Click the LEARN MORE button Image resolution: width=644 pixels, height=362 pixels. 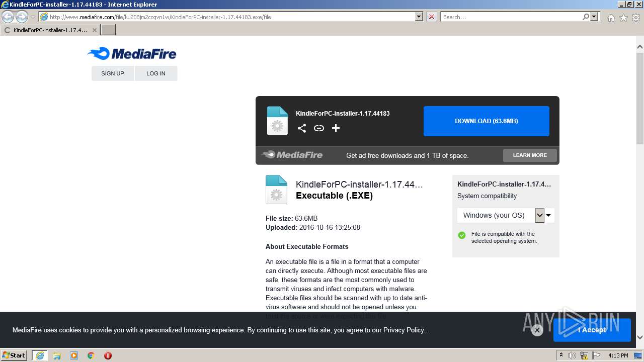click(530, 155)
